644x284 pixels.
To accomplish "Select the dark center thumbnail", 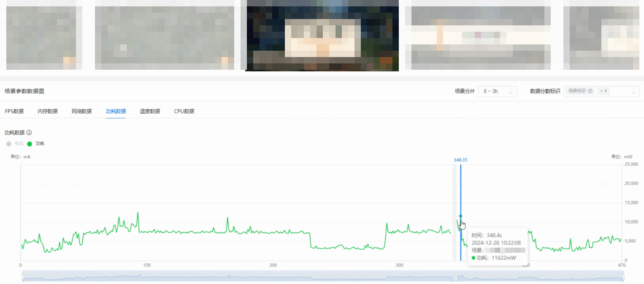I will 322,35.
